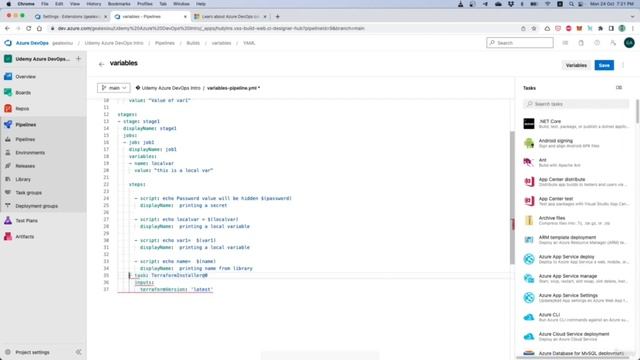Click the Builds breadcrumb link

(193, 43)
